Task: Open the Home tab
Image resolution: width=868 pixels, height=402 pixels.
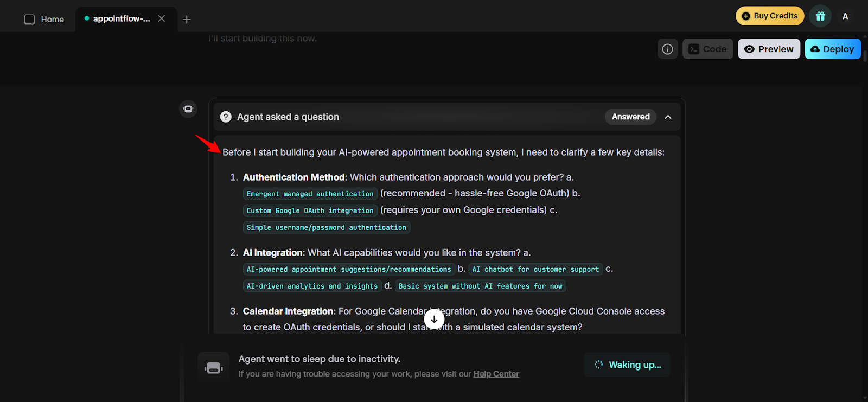Action: click(44, 20)
